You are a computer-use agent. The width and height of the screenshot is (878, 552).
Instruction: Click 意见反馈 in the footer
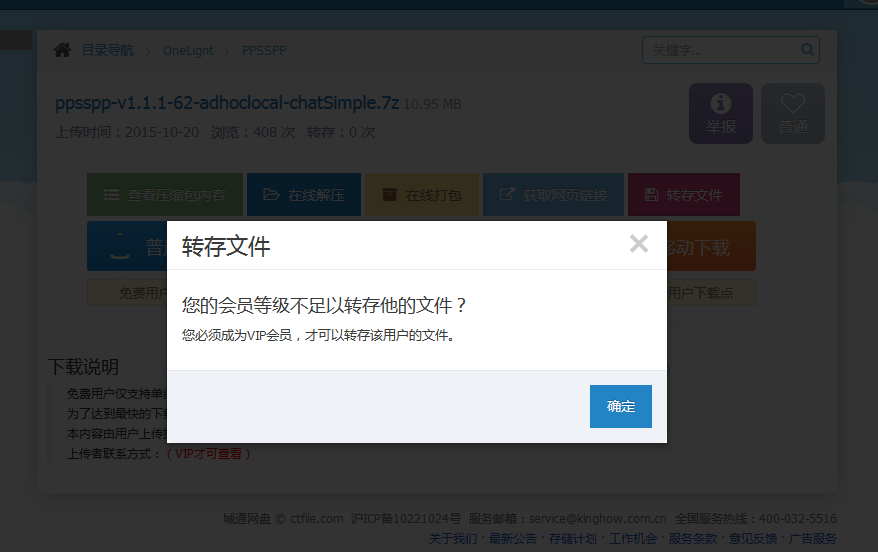(x=753, y=539)
